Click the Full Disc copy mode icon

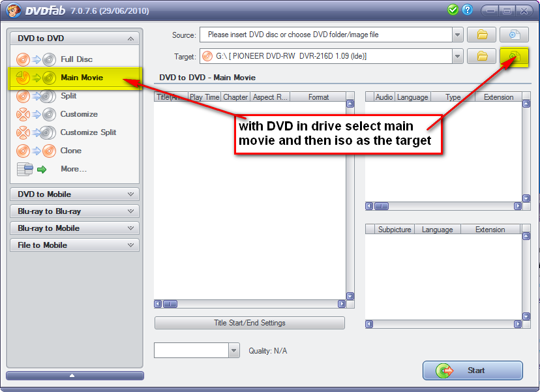pos(36,59)
